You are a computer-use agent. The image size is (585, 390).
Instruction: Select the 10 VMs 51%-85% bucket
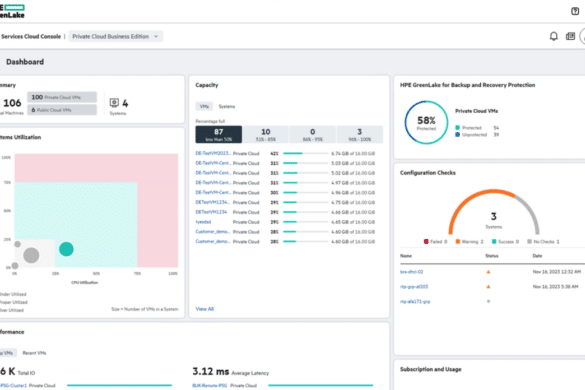tap(266, 134)
